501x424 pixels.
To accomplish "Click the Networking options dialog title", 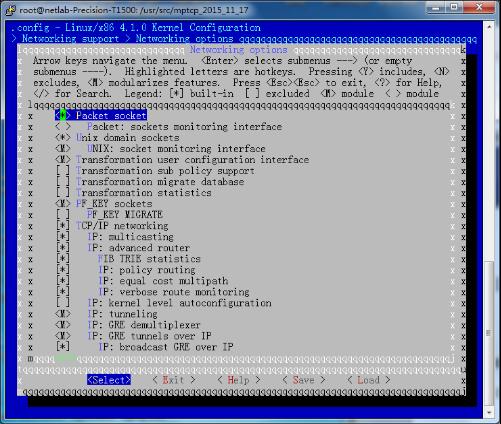I will [x=239, y=50].
